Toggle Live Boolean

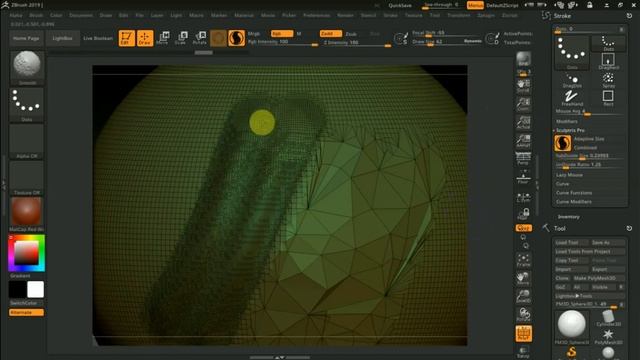click(x=98, y=38)
